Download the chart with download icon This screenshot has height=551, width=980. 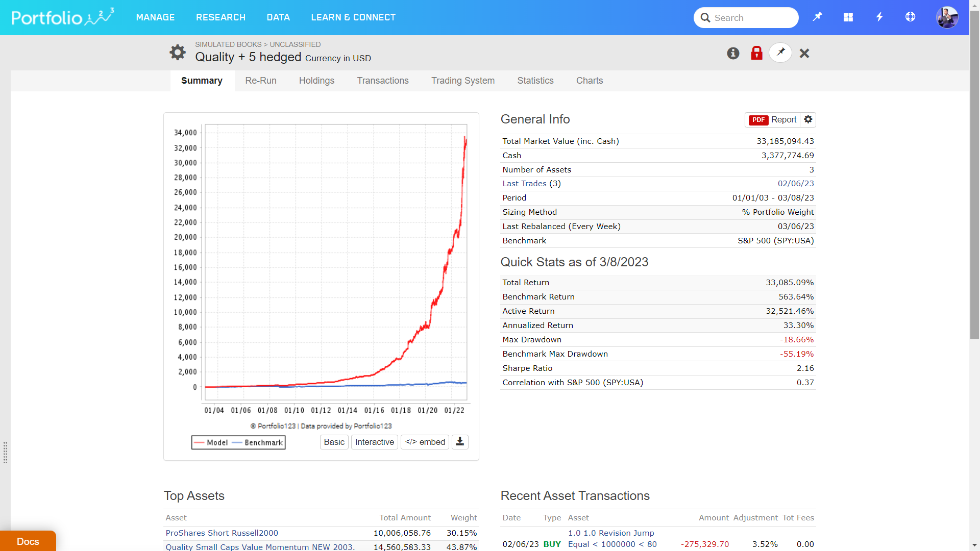click(460, 442)
